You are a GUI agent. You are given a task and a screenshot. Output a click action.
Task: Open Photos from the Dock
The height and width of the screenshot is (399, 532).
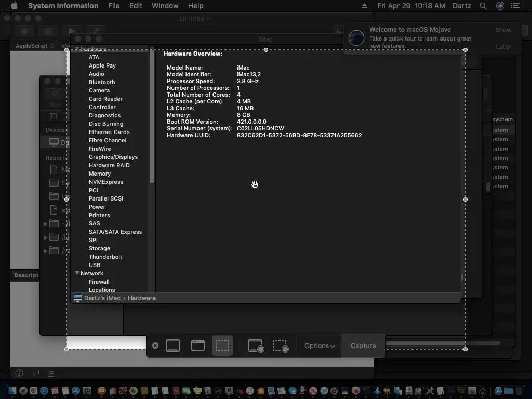(x=134, y=391)
